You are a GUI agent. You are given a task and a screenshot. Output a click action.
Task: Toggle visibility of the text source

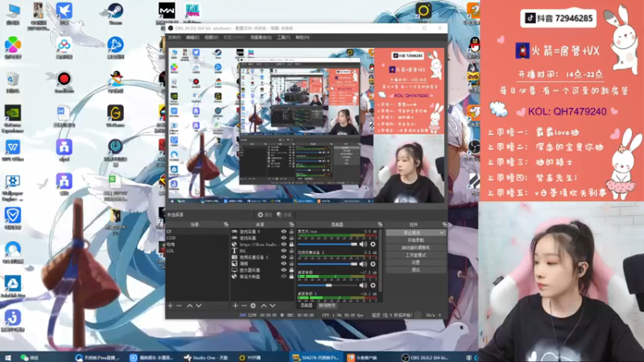click(x=283, y=251)
